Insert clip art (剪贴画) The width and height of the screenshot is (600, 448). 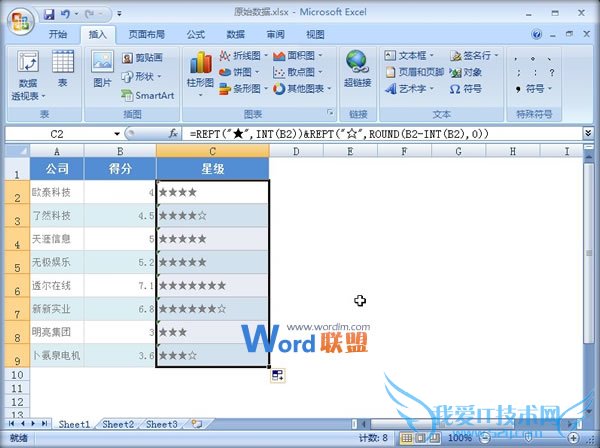(142, 58)
